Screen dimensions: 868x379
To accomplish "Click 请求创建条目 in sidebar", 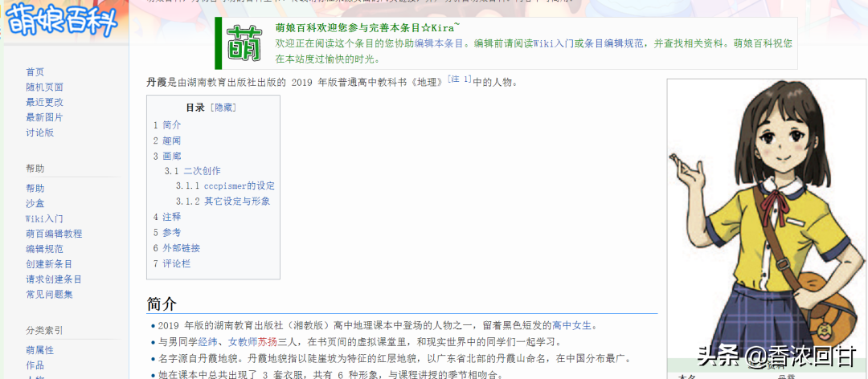I will click(x=54, y=279).
